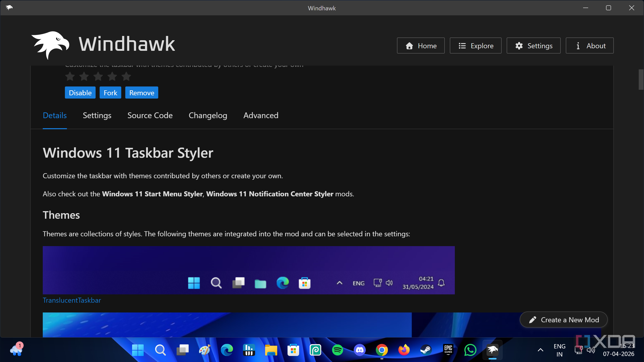Open Windows 11 Notification Center Styler link
The image size is (644, 362).
coord(270,194)
